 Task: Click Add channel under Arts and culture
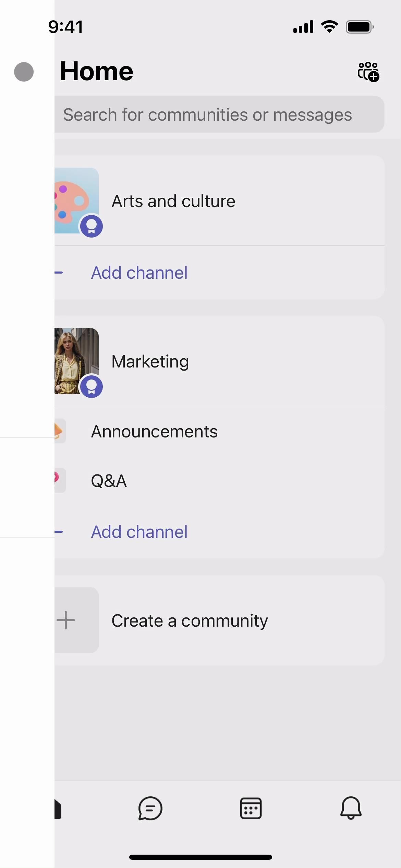[139, 273]
